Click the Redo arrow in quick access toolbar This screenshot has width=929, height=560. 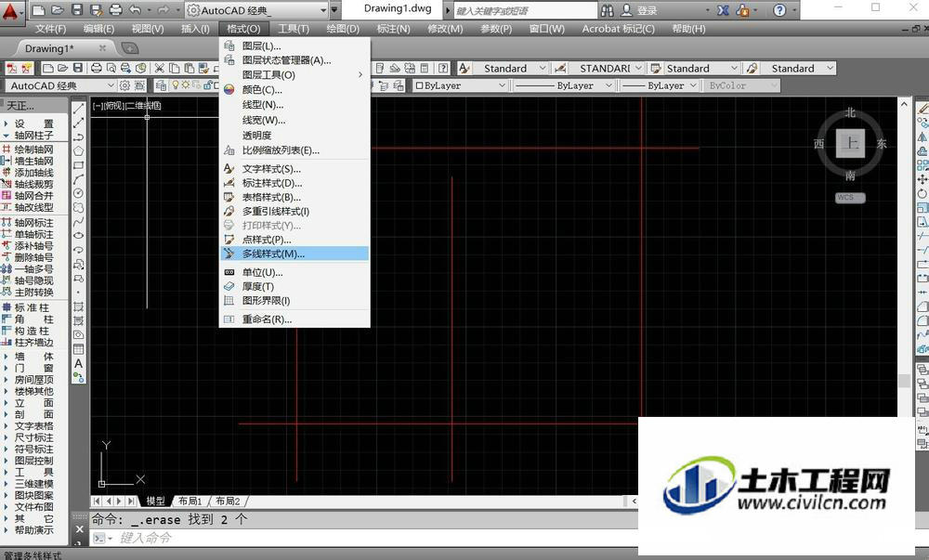tap(163, 10)
